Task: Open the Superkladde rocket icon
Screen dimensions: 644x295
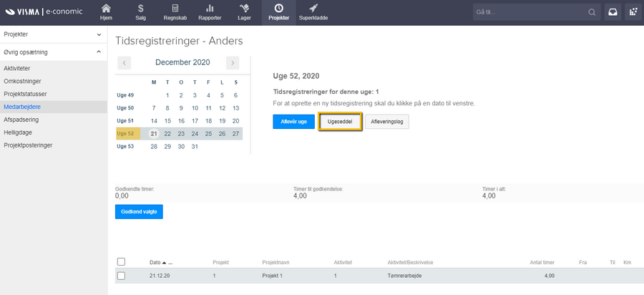Action: coord(313,9)
